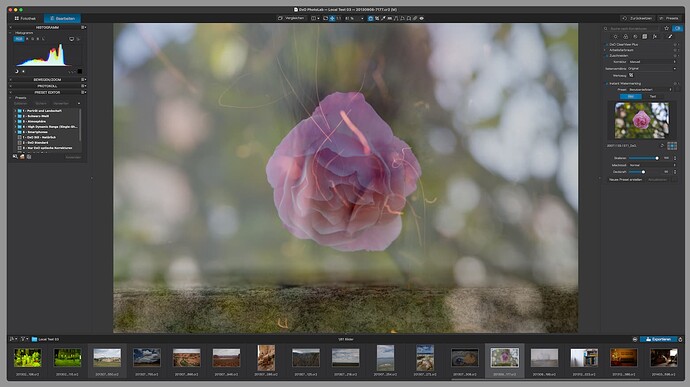Toggle side-by-side view icon in toolbar
690x387 pixels.
(314, 18)
